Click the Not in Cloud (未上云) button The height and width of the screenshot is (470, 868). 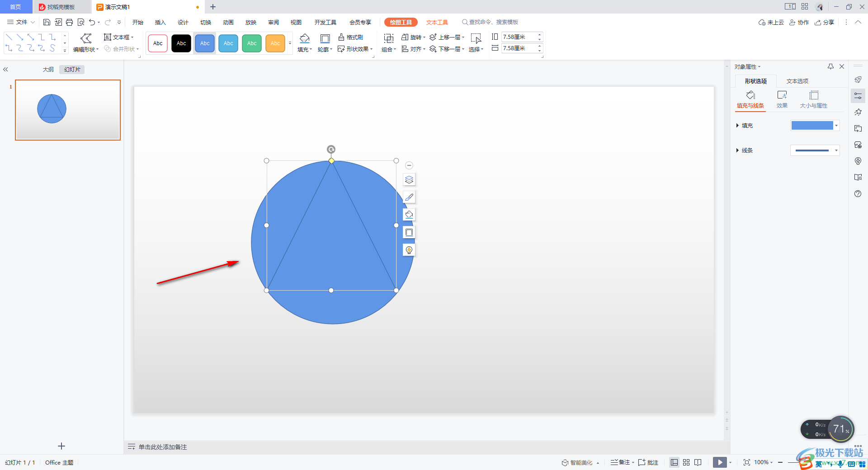point(771,22)
